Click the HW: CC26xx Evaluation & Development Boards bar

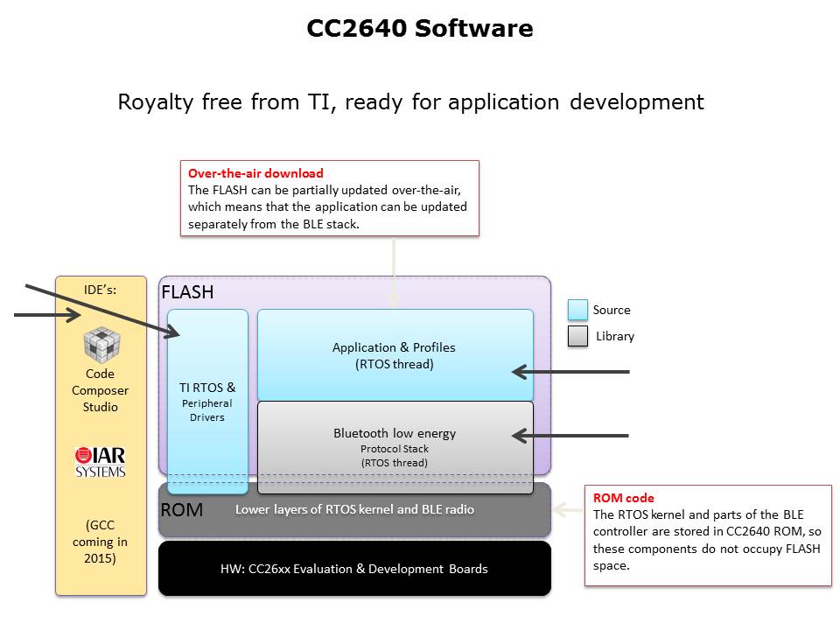tap(354, 569)
